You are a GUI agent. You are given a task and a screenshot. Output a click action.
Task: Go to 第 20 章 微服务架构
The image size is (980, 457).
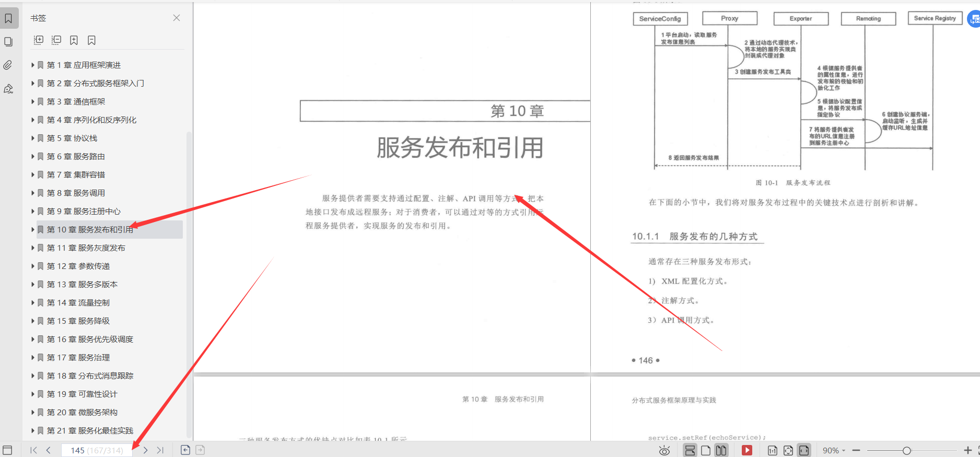pyautogui.click(x=82, y=413)
